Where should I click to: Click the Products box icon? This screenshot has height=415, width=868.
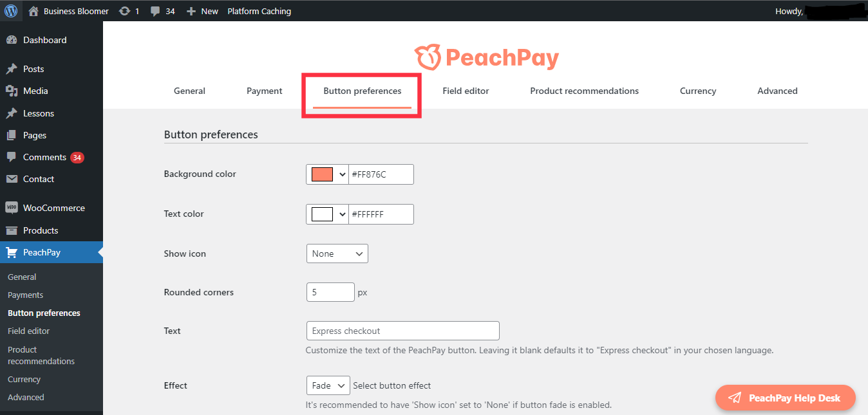point(12,230)
